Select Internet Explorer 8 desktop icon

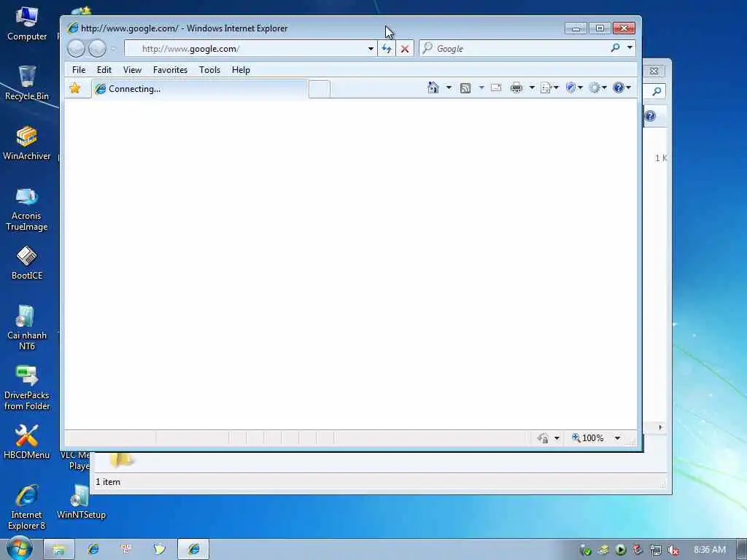(27, 507)
